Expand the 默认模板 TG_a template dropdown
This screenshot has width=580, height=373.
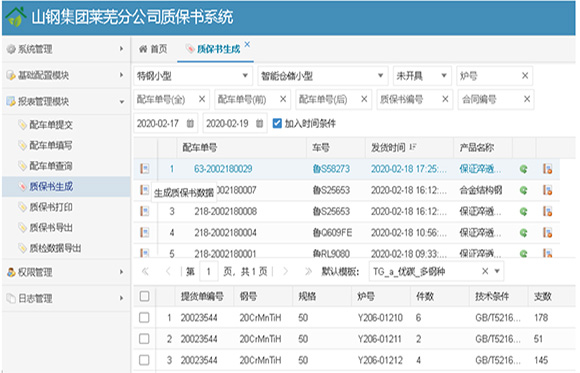pyautogui.click(x=497, y=271)
